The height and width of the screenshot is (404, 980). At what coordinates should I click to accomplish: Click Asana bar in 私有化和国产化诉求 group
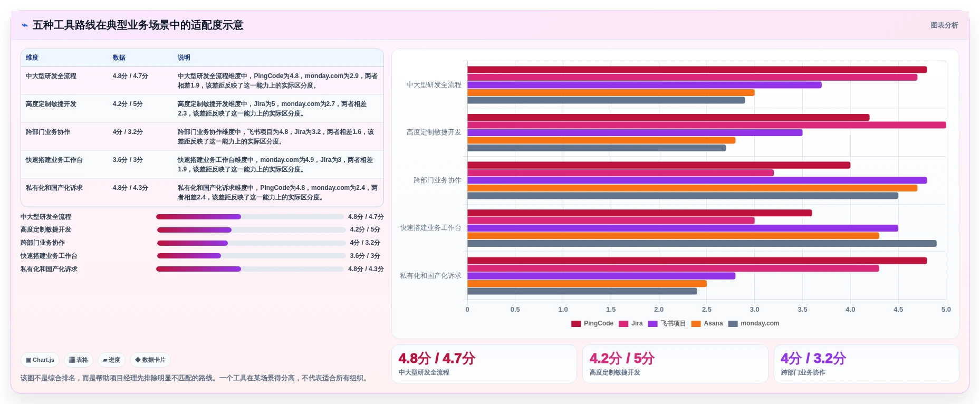pyautogui.click(x=587, y=284)
